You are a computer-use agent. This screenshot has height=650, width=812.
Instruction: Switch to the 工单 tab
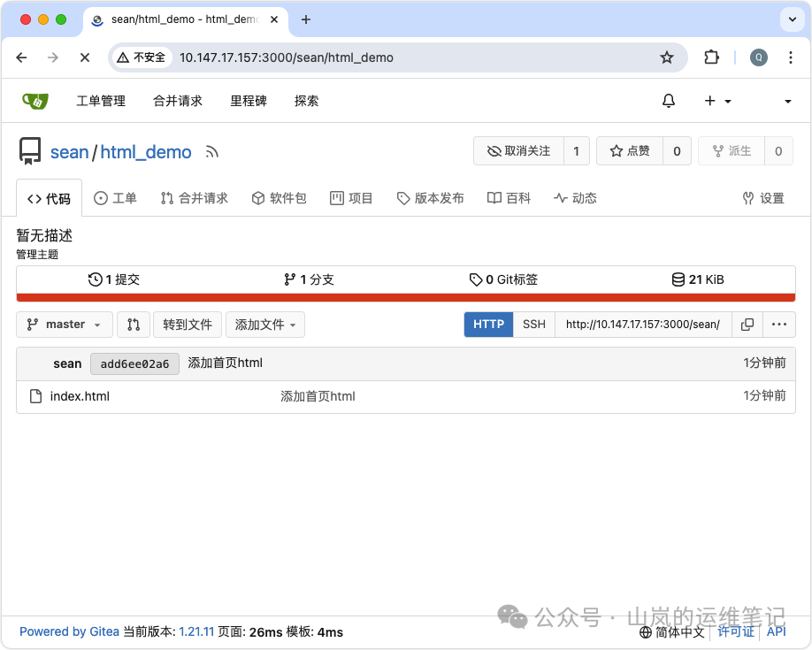[115, 197]
